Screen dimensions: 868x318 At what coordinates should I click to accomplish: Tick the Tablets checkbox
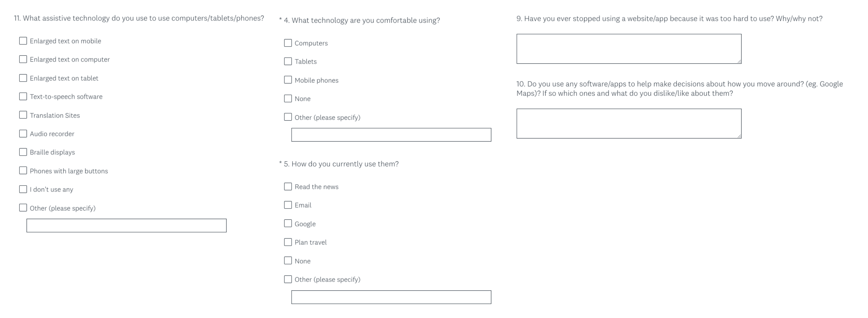[288, 61]
